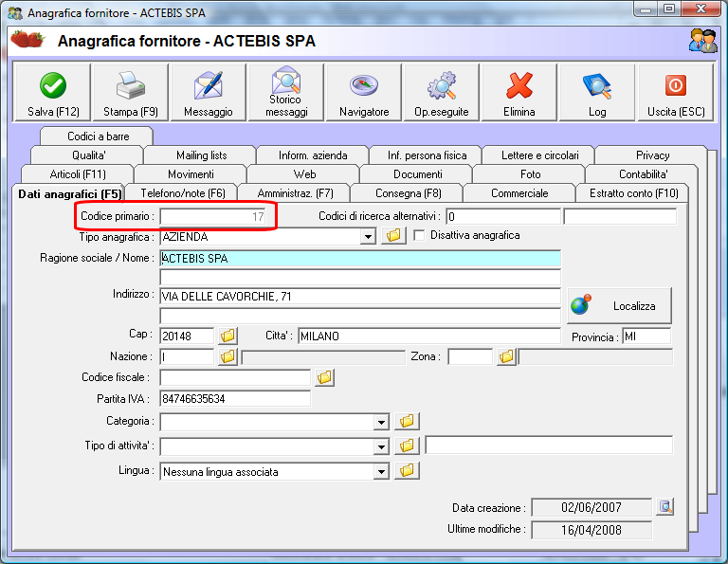Select the Privacy tab

point(652,155)
